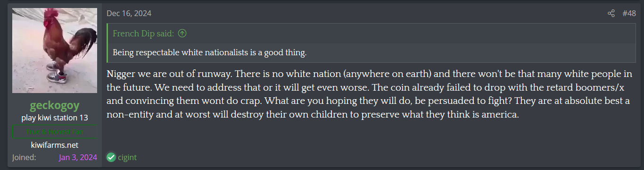Click the share icon beside post number
Screen dimensions: 644x170
point(611,13)
